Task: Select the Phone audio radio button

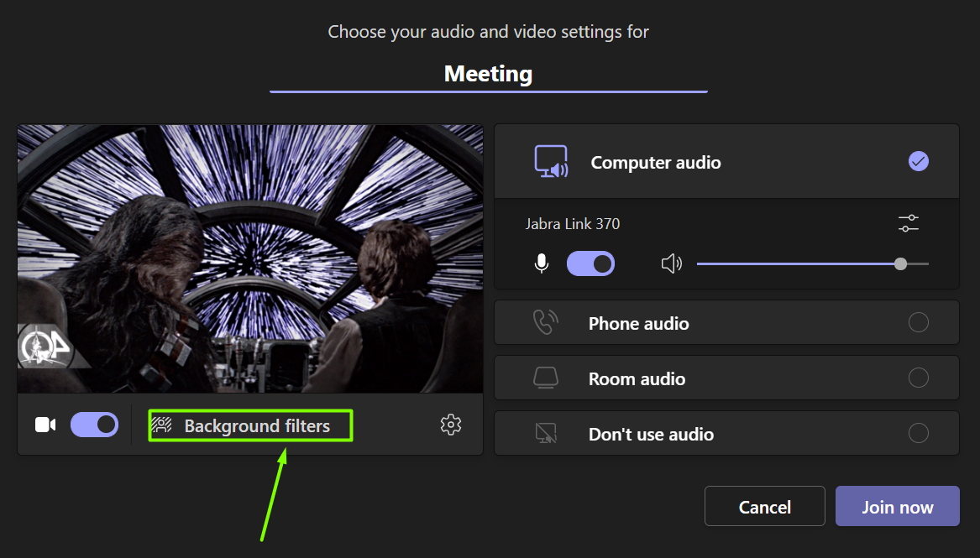Action: click(x=918, y=323)
